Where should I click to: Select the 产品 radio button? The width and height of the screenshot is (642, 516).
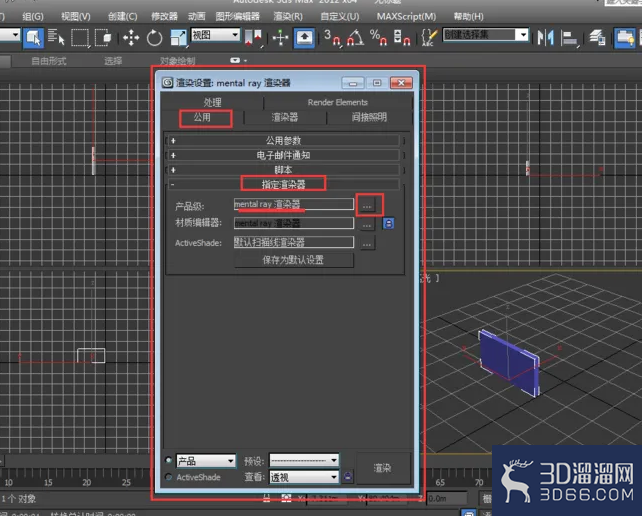(168, 460)
